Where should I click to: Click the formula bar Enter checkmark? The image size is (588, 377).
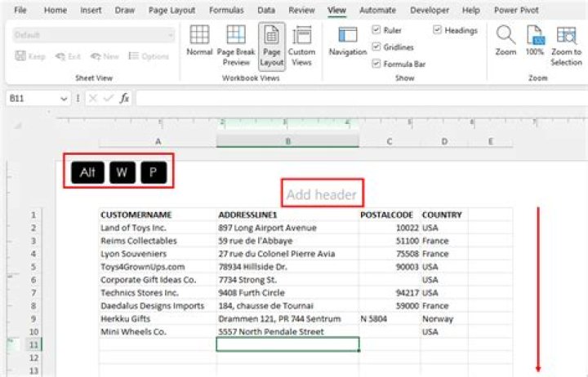[109, 98]
